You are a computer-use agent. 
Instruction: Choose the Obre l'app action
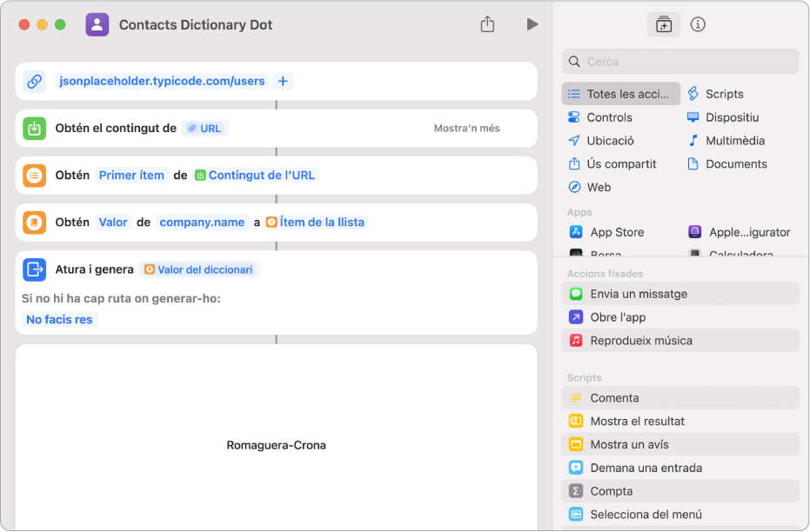(680, 316)
